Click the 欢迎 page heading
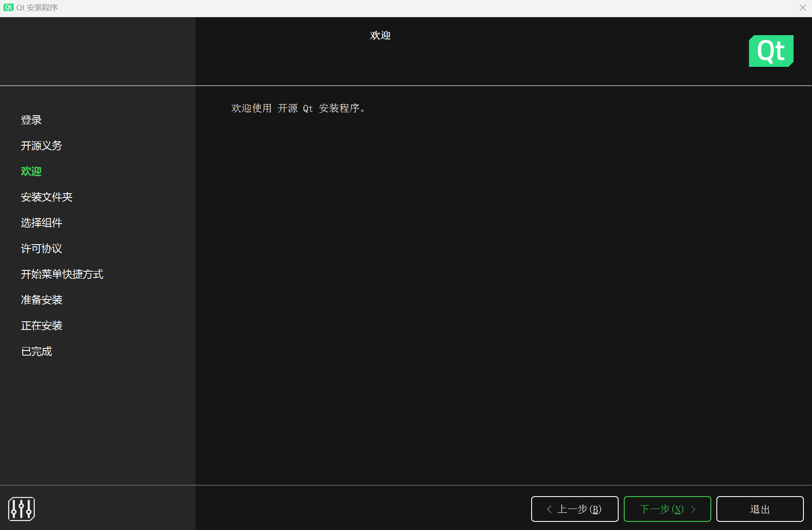Viewport: 812px width, 530px height. [x=380, y=36]
